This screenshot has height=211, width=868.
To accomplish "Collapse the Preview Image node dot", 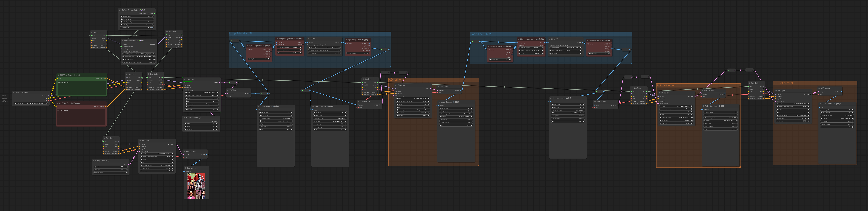I will [186, 168].
